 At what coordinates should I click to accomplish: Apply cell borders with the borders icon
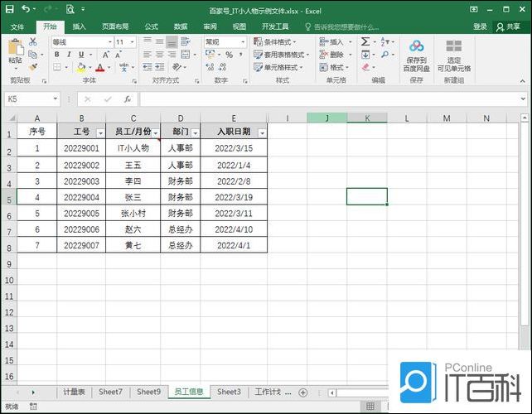pos(57,67)
